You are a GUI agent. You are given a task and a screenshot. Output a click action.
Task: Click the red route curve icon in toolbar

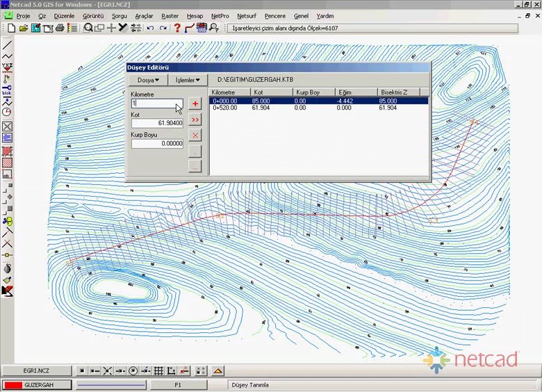pyautogui.click(x=190, y=28)
